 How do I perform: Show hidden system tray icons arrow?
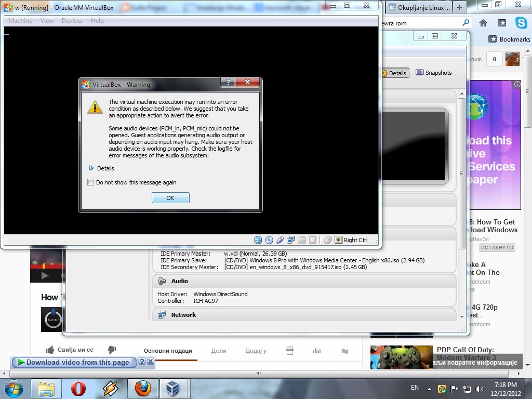[429, 389]
